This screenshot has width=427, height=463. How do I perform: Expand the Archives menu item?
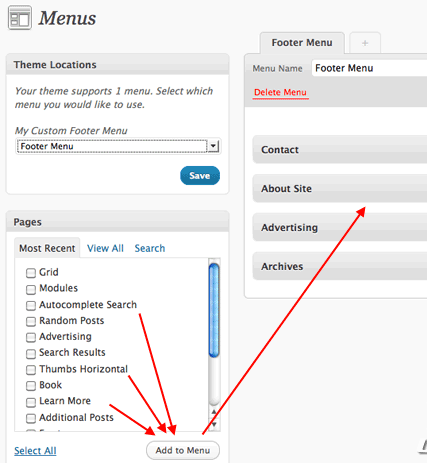[x=340, y=266]
